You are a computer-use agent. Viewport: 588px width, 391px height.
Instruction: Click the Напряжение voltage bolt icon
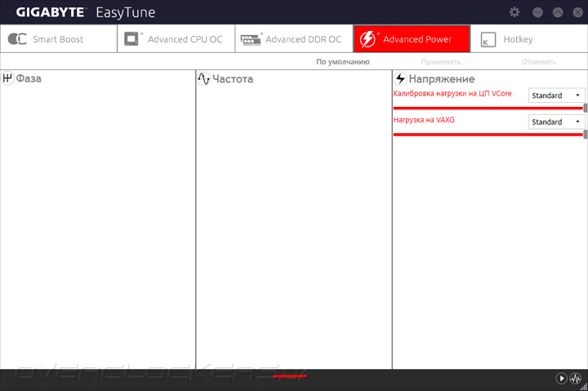point(400,78)
